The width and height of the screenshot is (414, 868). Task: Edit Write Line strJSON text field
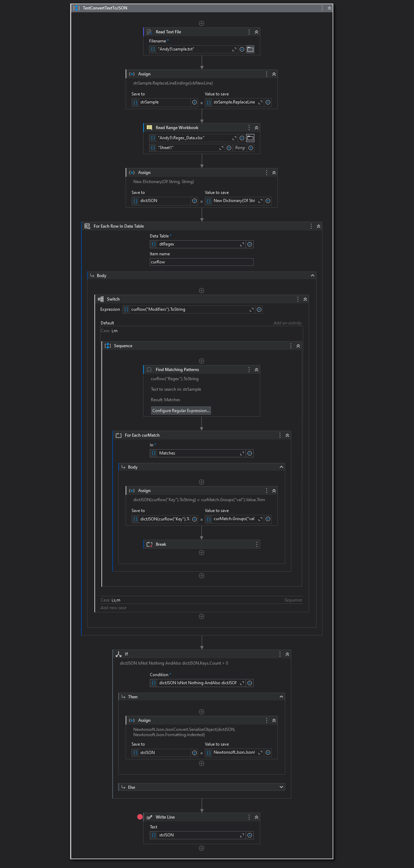click(198, 835)
